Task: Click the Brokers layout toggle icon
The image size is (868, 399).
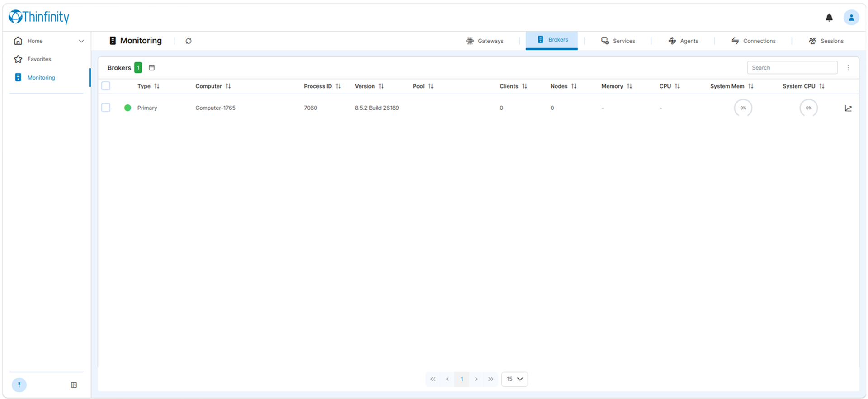Action: [x=152, y=68]
